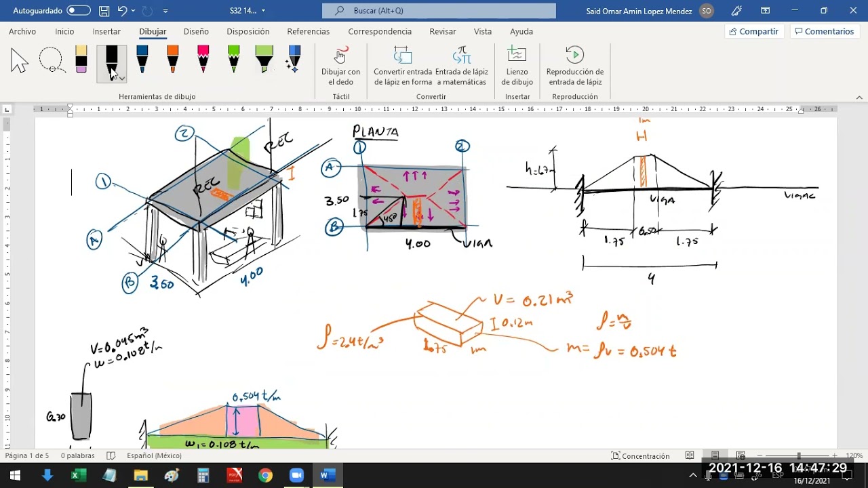Select the orange pen

[172, 60]
